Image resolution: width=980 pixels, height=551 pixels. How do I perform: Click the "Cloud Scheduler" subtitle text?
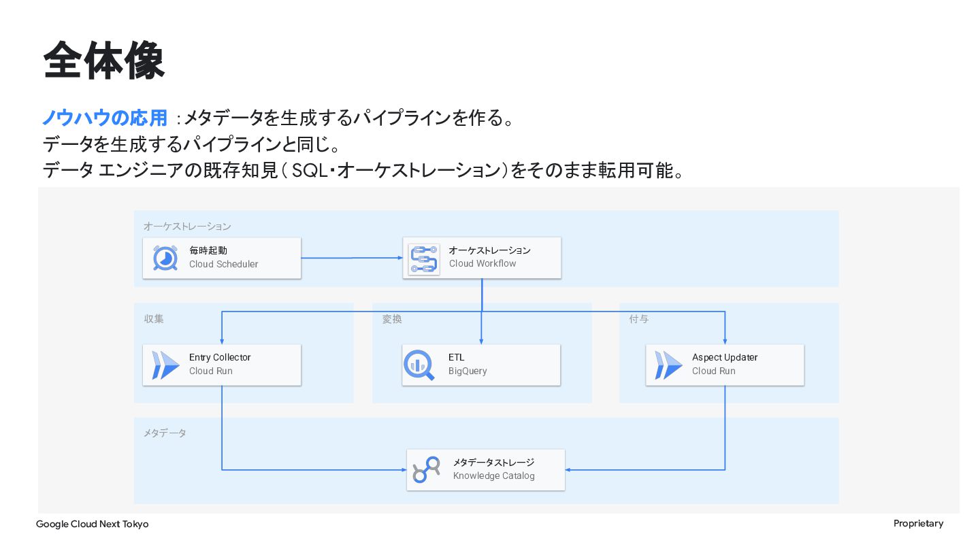[x=224, y=264]
